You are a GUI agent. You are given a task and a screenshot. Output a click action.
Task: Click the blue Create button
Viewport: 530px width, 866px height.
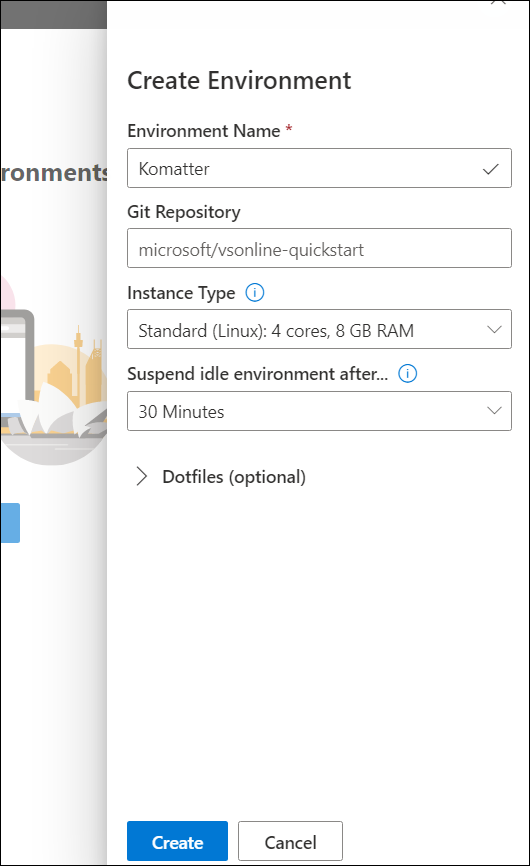177,841
